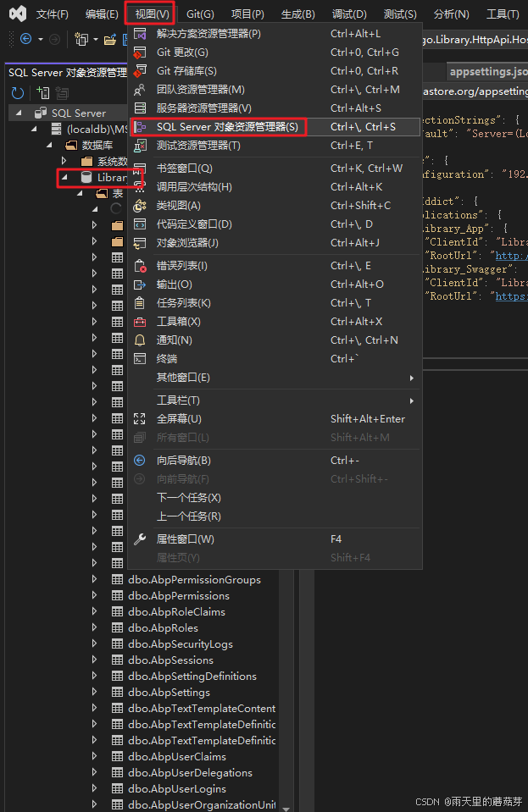Screen dimensions: 528x812
Task: Click the SQL Server 对象资源管理器 menu icon
Action: tap(140, 127)
